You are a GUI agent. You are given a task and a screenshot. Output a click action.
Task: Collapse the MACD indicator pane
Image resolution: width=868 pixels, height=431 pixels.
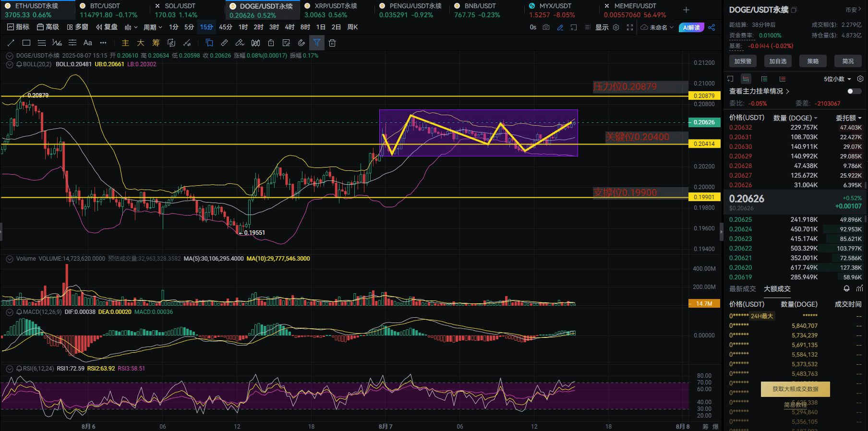pos(9,312)
